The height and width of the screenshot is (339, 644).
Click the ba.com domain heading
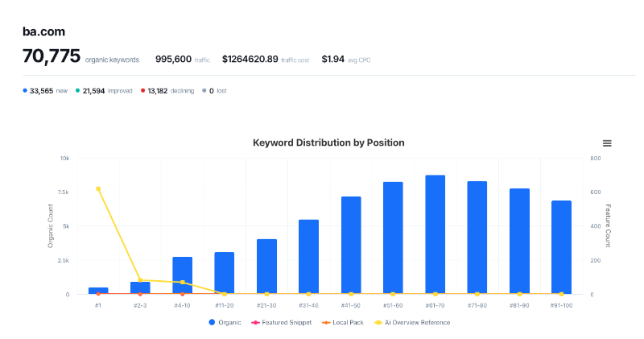coord(43,31)
